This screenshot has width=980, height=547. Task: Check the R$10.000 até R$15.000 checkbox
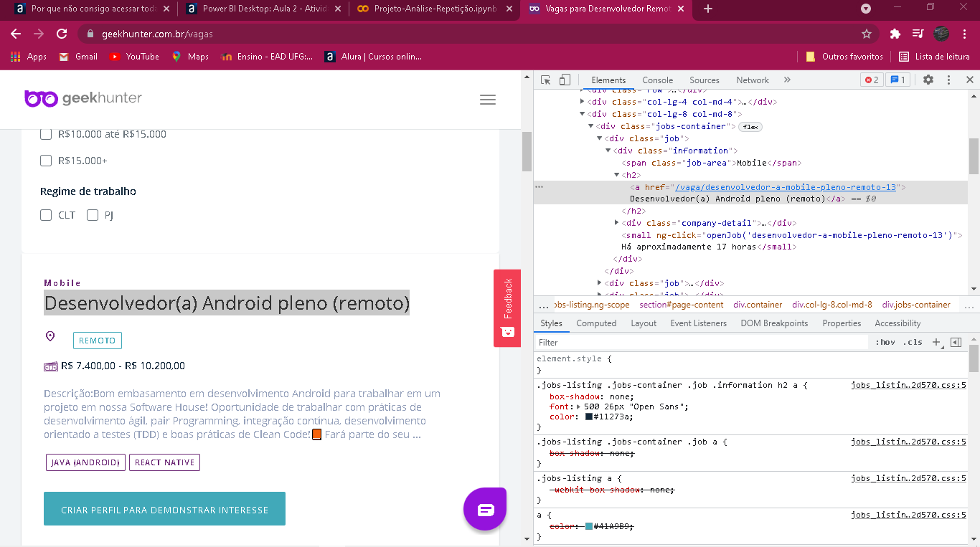click(46, 134)
